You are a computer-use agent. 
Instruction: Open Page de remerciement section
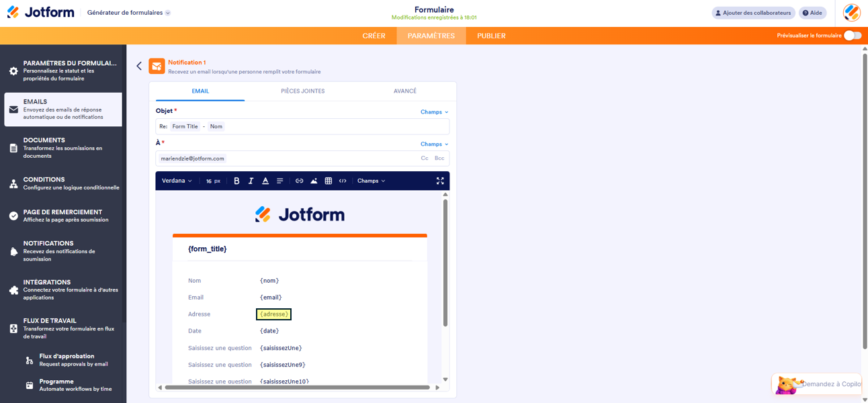pos(63,216)
